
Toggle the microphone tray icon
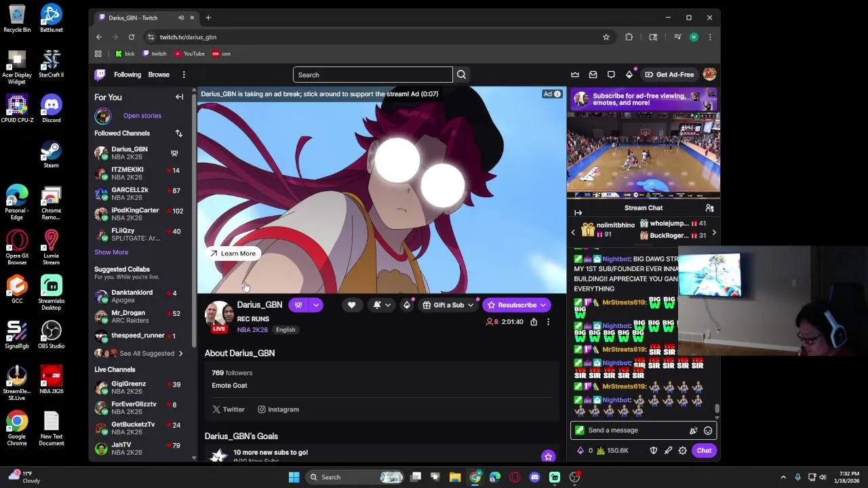click(x=797, y=477)
